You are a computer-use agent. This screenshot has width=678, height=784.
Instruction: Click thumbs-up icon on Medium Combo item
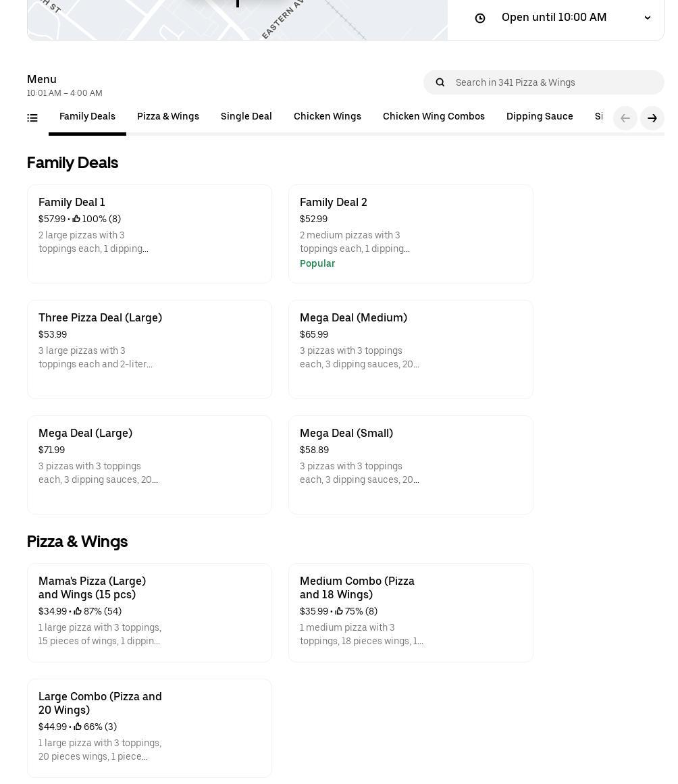pos(339,611)
